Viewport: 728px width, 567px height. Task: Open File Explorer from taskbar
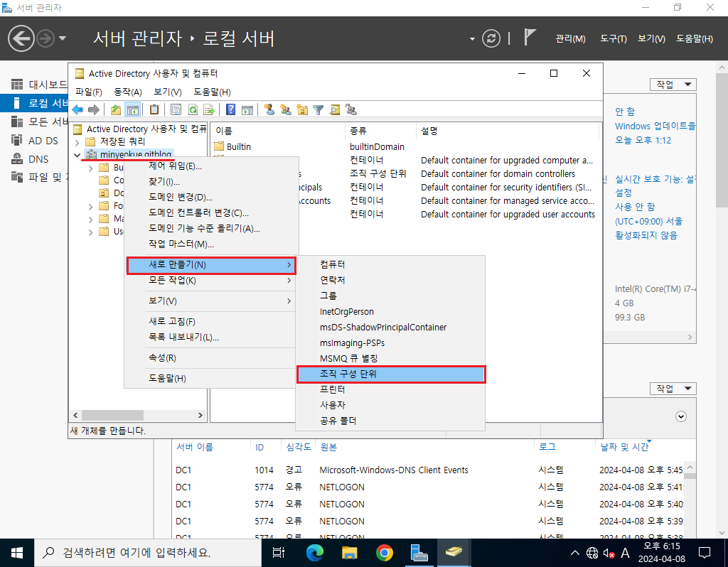[349, 553]
